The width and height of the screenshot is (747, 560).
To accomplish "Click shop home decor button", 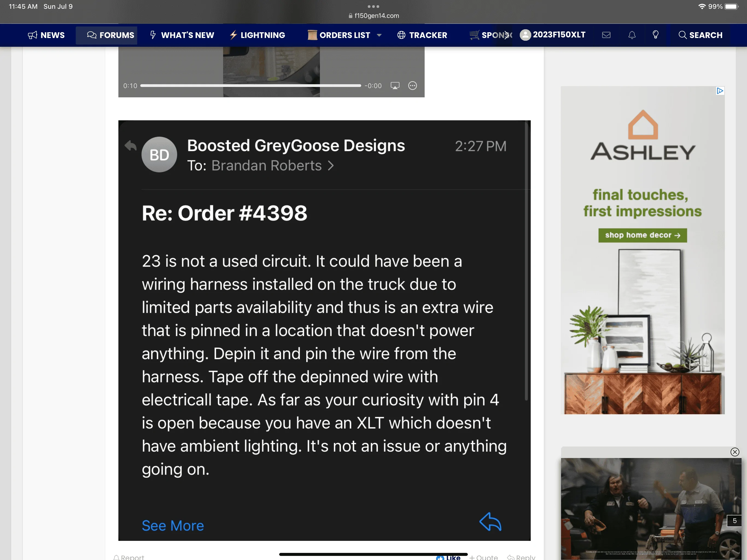I will click(x=642, y=235).
